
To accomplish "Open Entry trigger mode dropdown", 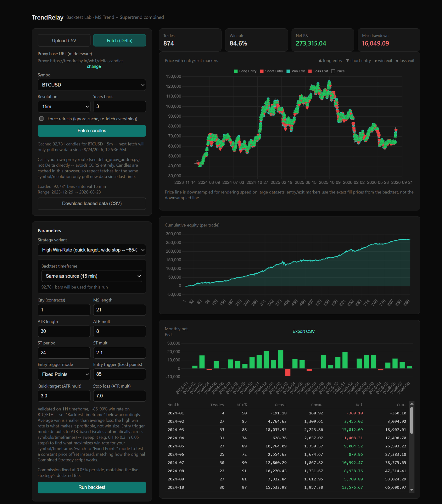I will tap(64, 374).
